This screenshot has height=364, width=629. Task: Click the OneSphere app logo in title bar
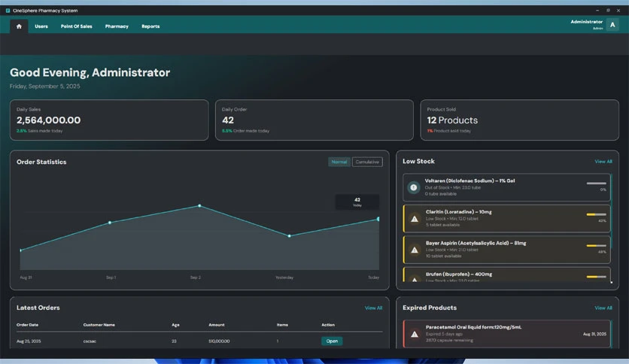coord(8,11)
